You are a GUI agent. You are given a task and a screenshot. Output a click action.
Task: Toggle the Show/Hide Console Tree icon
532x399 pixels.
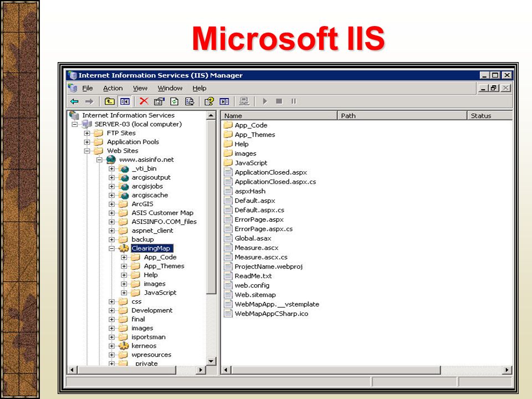click(125, 101)
